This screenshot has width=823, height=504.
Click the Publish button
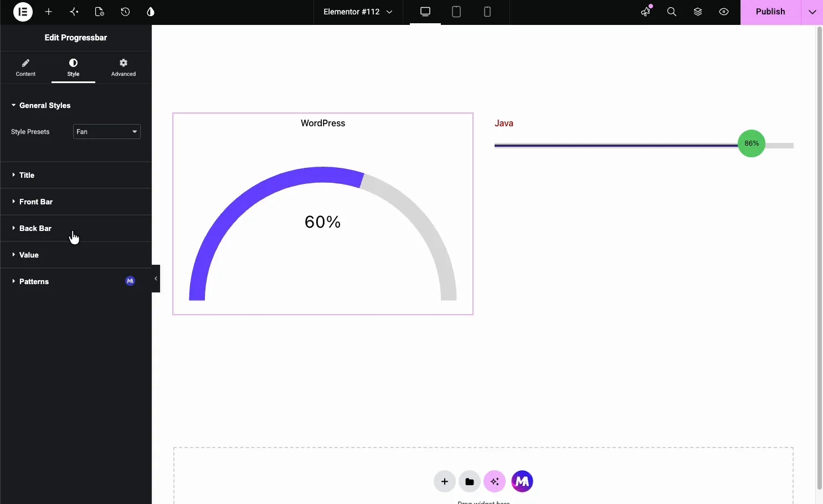[770, 12]
